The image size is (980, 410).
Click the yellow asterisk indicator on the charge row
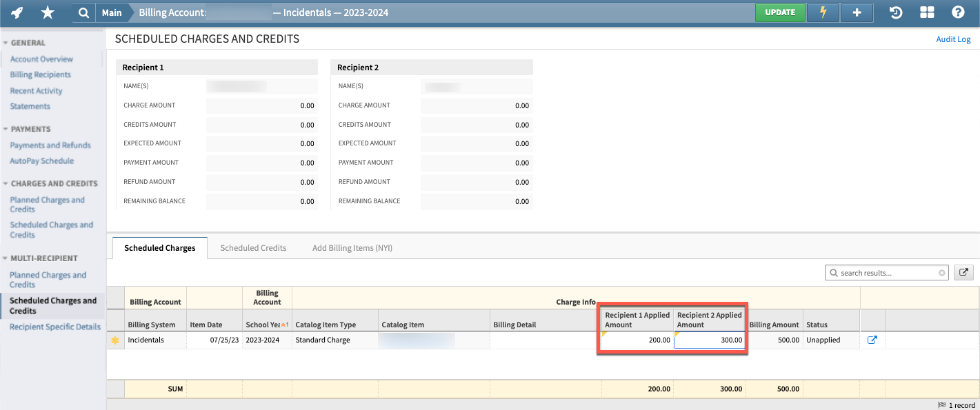coord(114,340)
